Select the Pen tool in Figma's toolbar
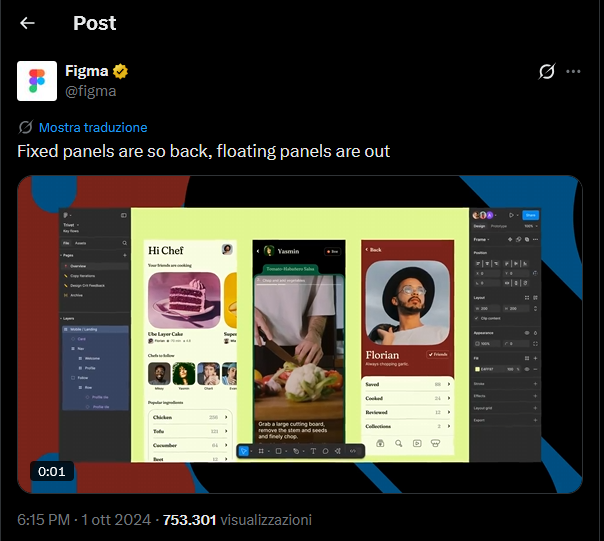 click(296, 451)
